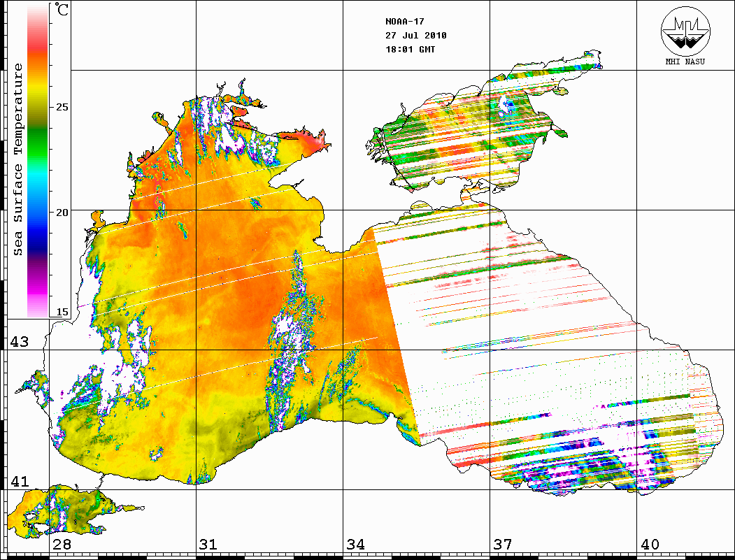Select the date text '27 Jul 2010'
735x560 pixels.
[x=416, y=36]
